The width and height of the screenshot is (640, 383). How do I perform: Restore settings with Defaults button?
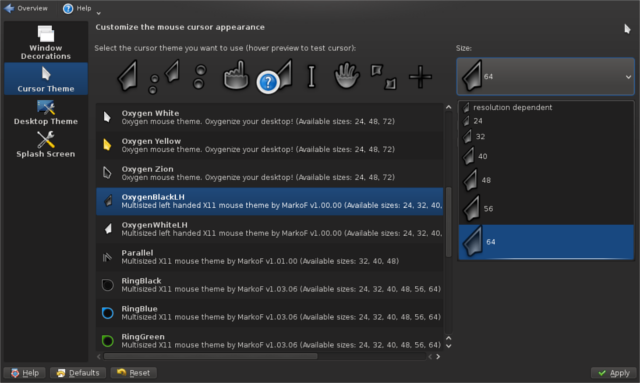click(x=78, y=373)
